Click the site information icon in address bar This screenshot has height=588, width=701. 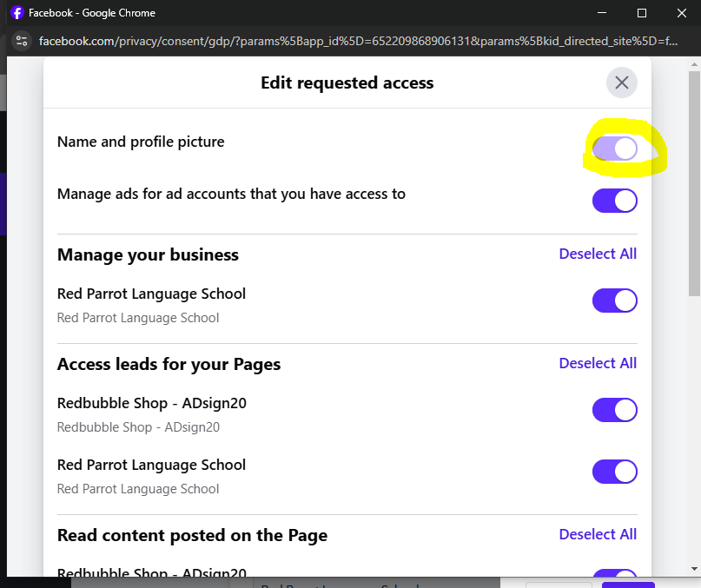point(22,41)
